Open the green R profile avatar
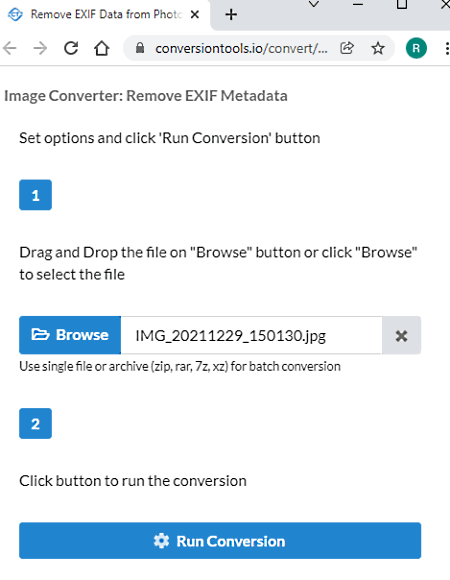This screenshot has width=450, height=580. click(x=416, y=48)
